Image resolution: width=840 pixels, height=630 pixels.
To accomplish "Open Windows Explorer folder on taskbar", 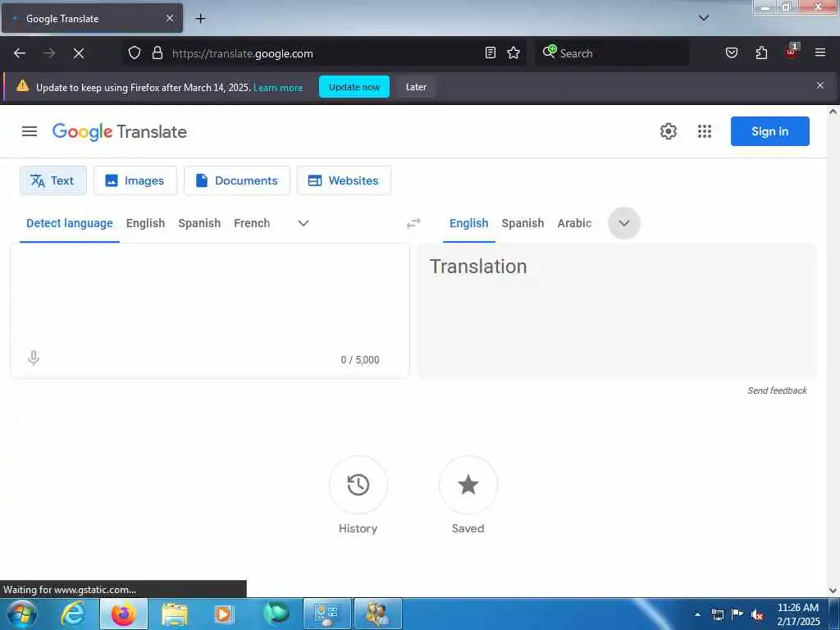I will click(175, 614).
